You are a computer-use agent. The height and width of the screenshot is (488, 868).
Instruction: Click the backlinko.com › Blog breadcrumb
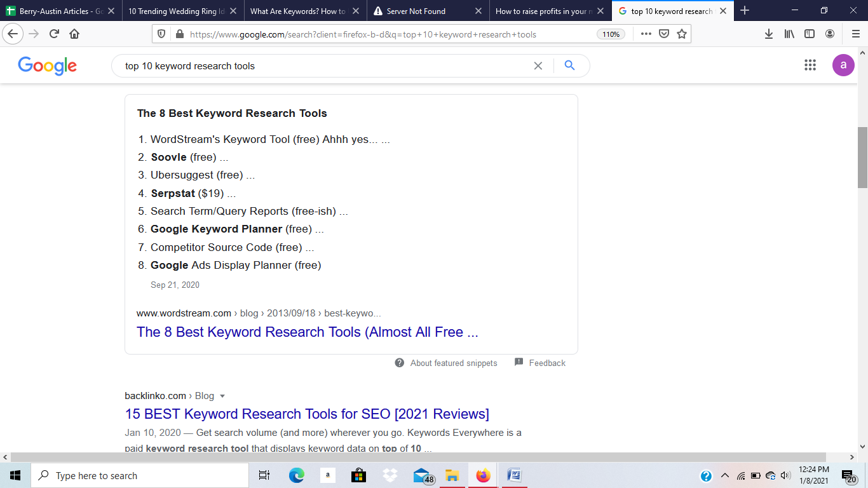tap(169, 396)
